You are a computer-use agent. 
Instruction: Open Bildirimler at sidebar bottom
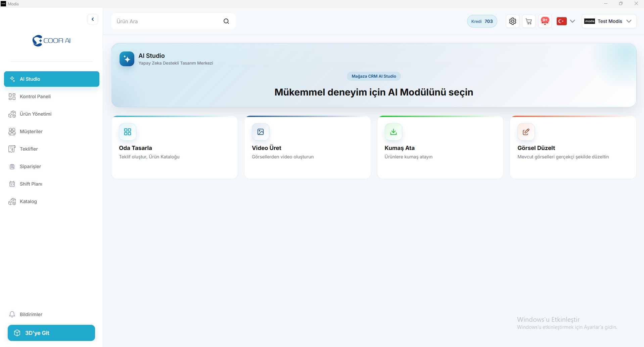pyautogui.click(x=52, y=314)
